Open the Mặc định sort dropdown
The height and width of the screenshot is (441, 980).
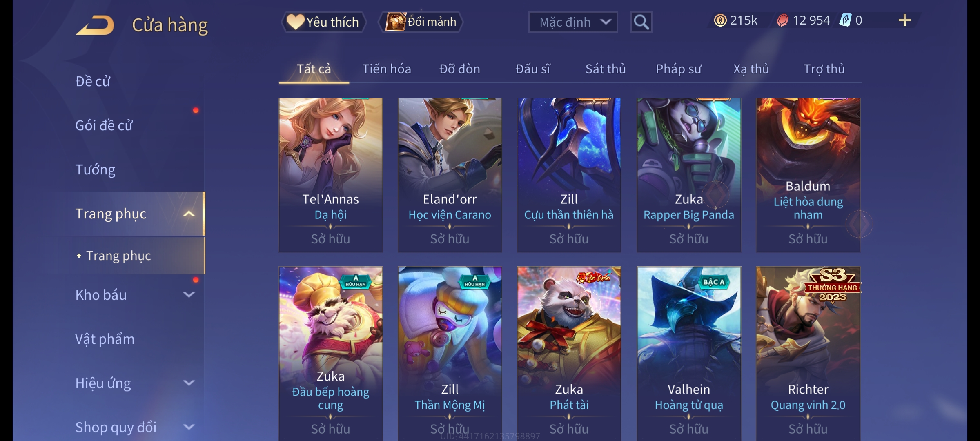[x=573, y=22]
